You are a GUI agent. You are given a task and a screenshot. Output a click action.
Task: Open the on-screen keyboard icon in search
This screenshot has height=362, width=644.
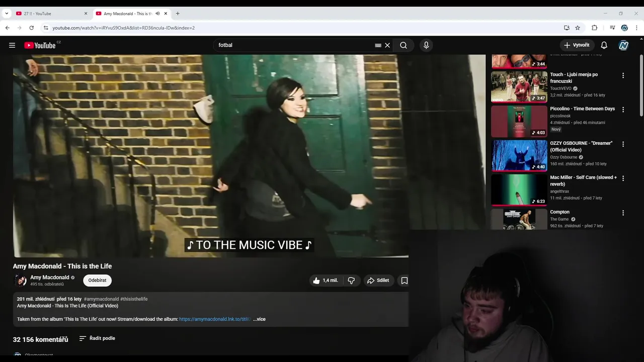378,45
